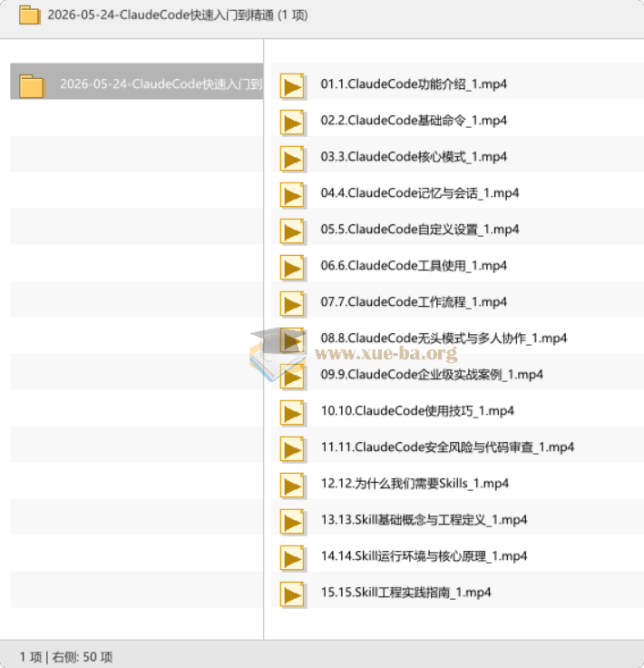The image size is (644, 668).
Task: Select file name 12.12.为什么我们需要Skills_1.mp4
Action: [x=415, y=484]
